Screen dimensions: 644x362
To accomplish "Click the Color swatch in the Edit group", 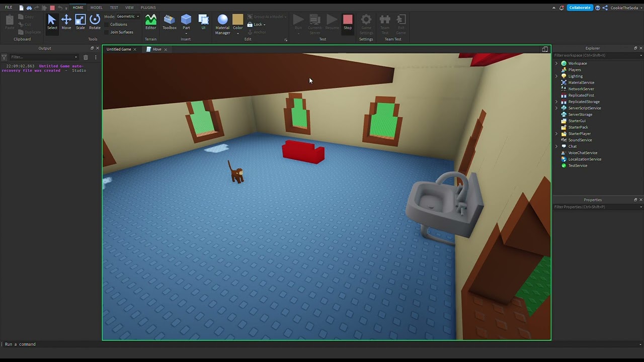I will point(237,20).
